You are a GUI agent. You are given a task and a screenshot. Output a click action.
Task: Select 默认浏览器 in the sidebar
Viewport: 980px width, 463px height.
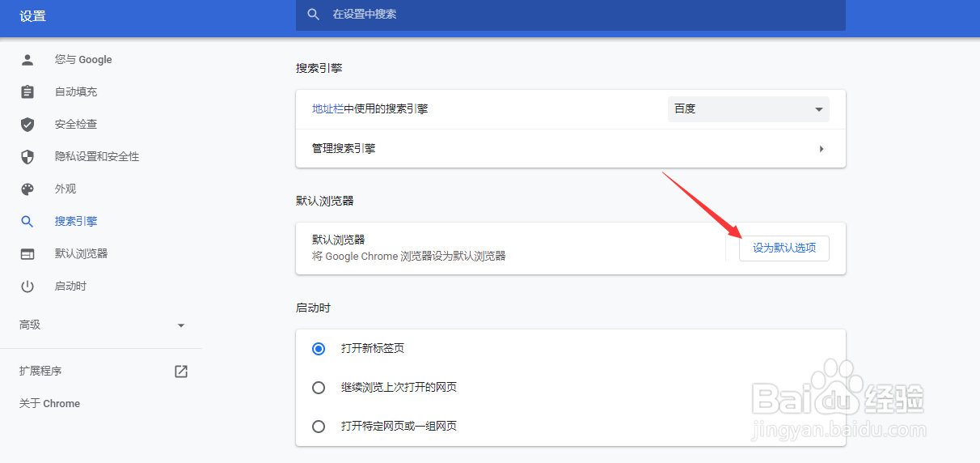click(x=81, y=253)
